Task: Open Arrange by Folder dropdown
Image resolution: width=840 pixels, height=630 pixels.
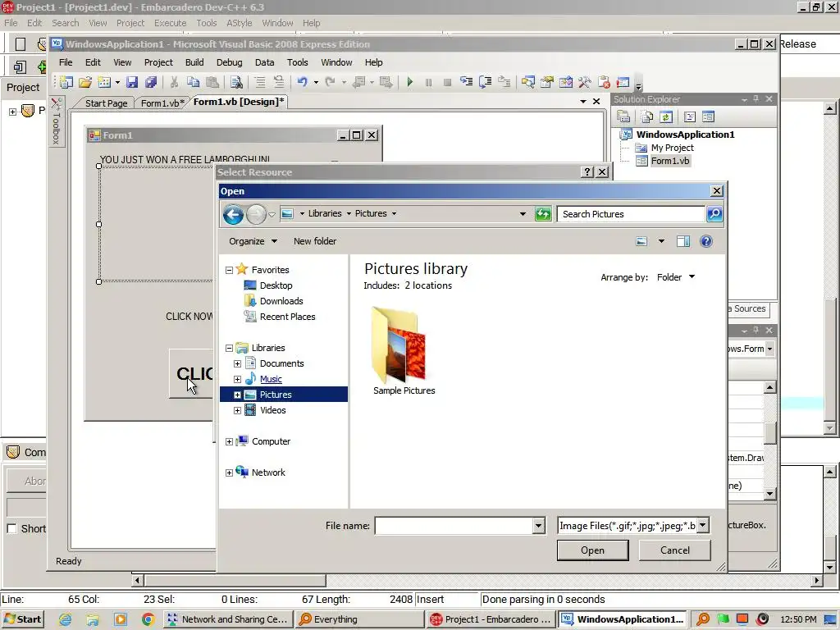Action: click(x=676, y=277)
